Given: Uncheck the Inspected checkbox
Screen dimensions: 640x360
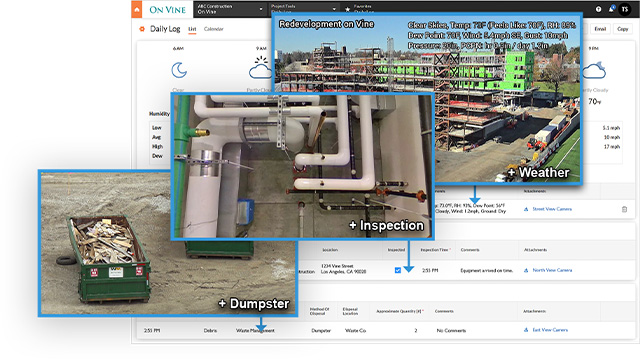Looking at the screenshot, I should coord(398,270).
